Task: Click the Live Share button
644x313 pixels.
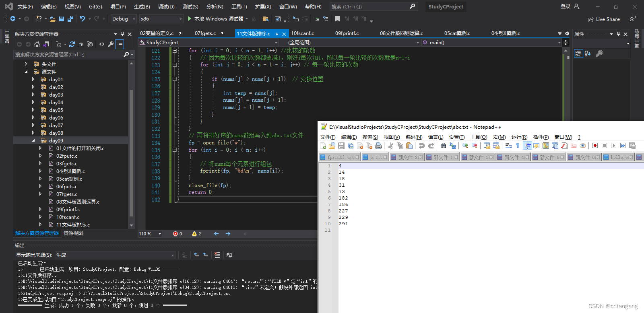Action: click(x=604, y=19)
